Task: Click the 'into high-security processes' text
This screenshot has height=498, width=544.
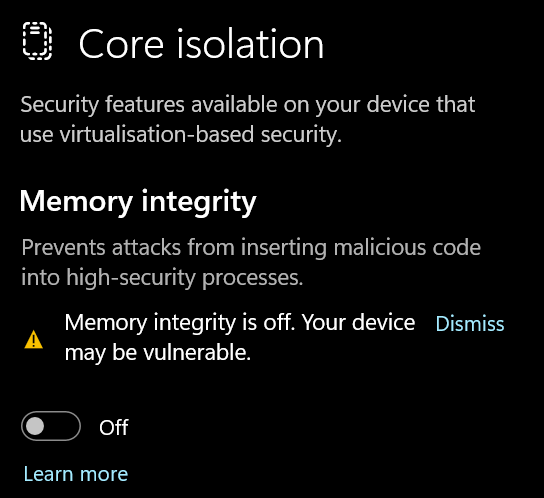Action: pyautogui.click(x=162, y=278)
